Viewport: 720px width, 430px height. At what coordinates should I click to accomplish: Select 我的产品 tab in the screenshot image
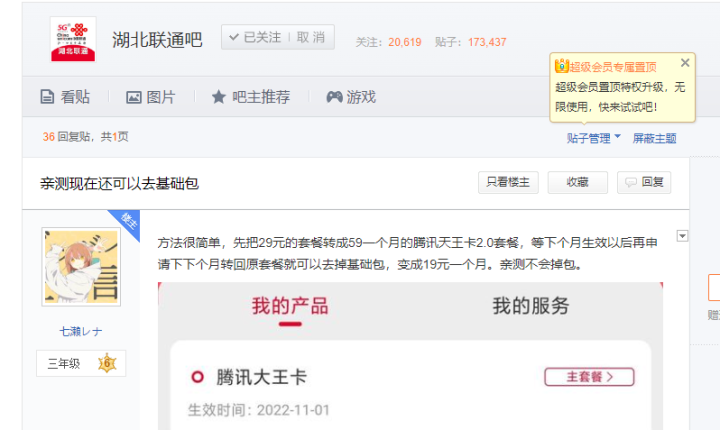290,306
